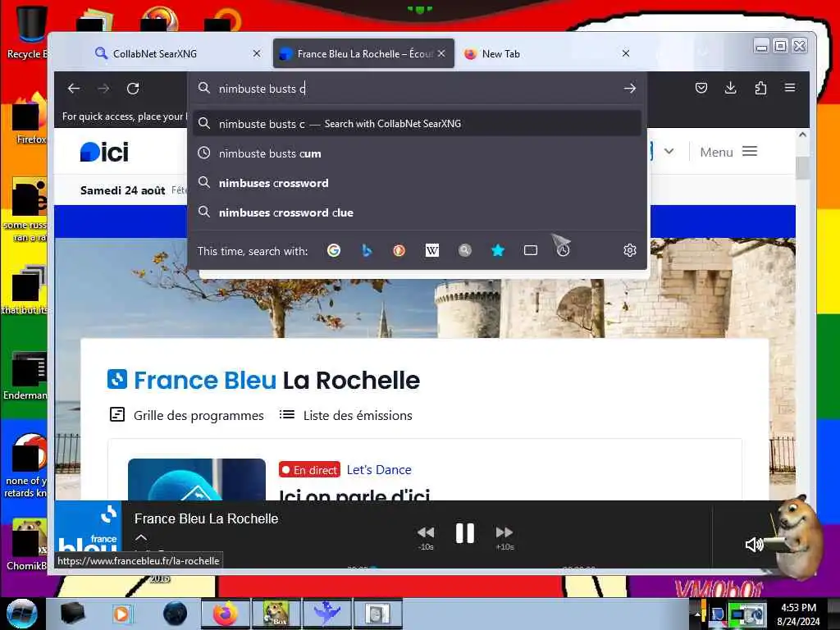
Task: Expand the dropdown chevron beside Menu
Action: (x=669, y=152)
